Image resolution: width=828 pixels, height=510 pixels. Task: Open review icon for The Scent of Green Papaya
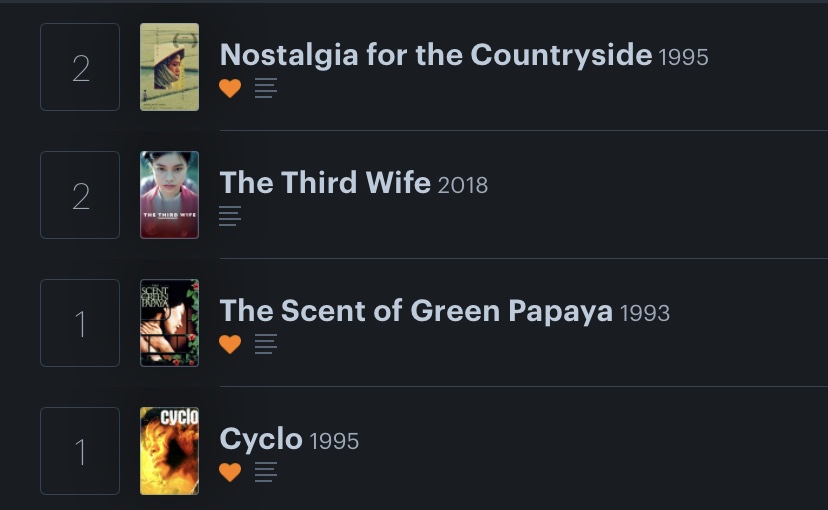pos(265,344)
